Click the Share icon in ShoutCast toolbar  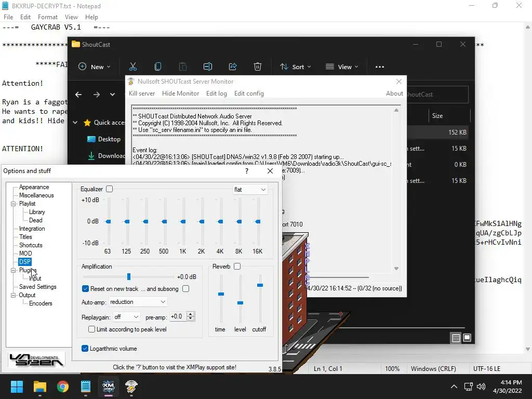[233, 67]
